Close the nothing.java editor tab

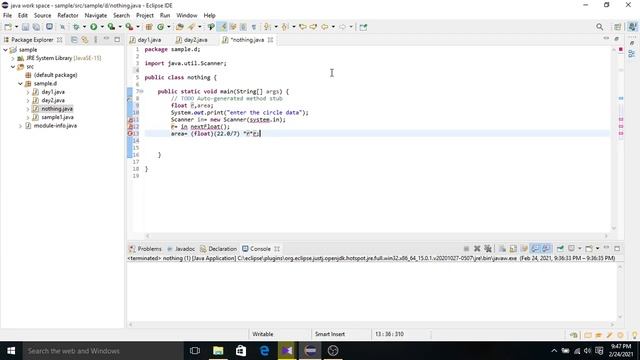[x=270, y=40]
